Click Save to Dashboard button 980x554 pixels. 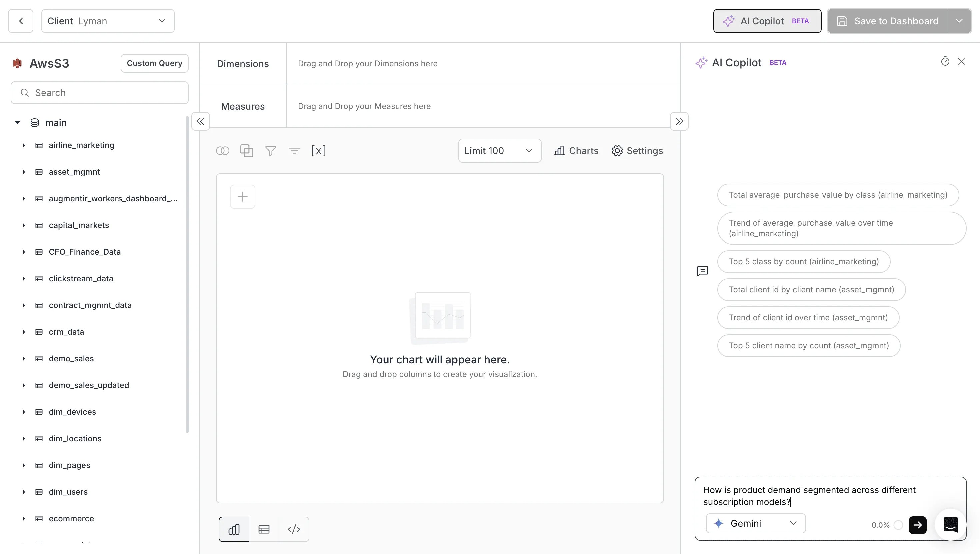[x=887, y=21]
